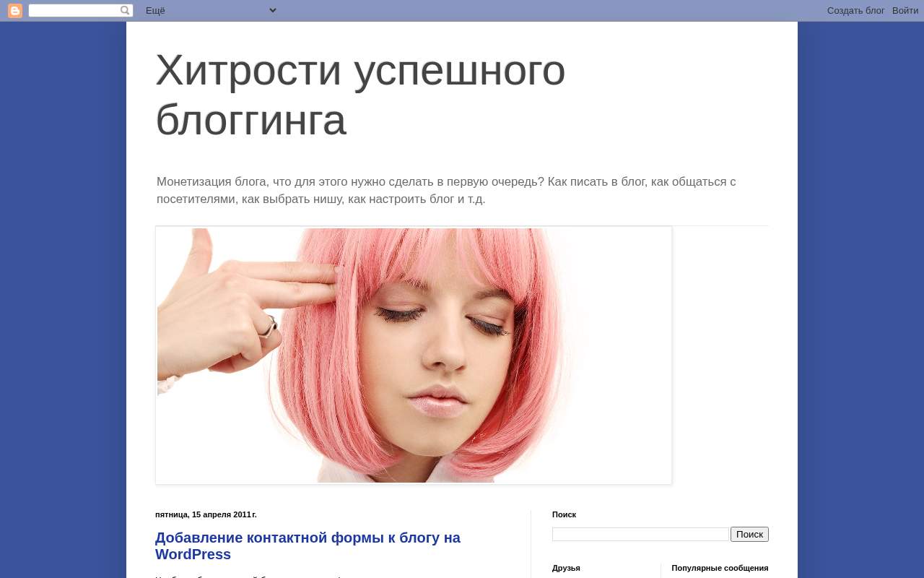This screenshot has height=578, width=924.
Task: Click the 'Популярные сообщения' sidebar heading
Action: 720,568
